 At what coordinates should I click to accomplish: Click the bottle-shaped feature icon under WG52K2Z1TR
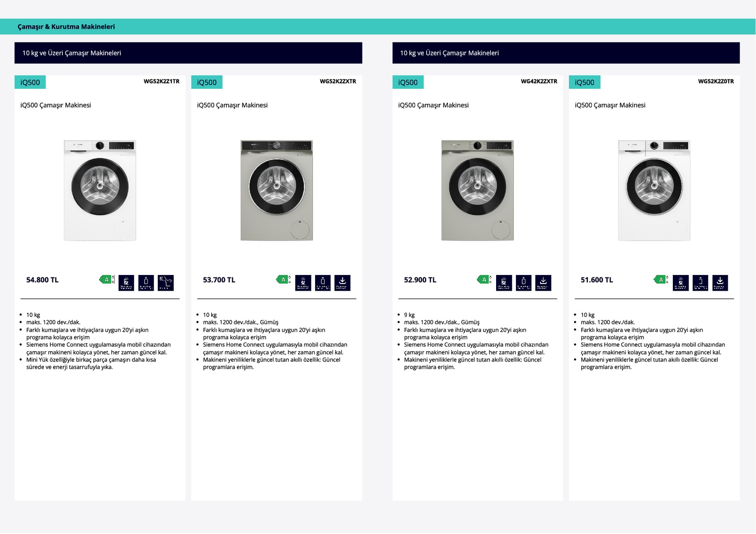pyautogui.click(x=146, y=283)
